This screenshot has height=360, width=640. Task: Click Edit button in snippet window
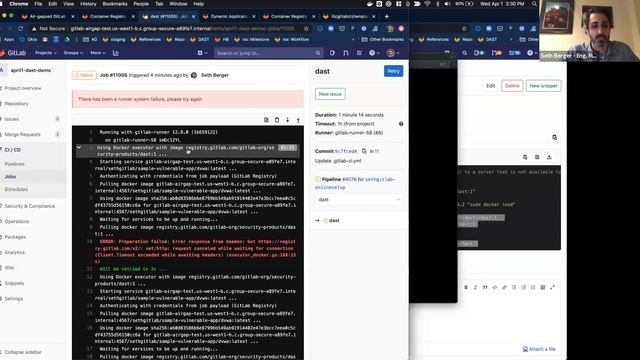point(490,86)
